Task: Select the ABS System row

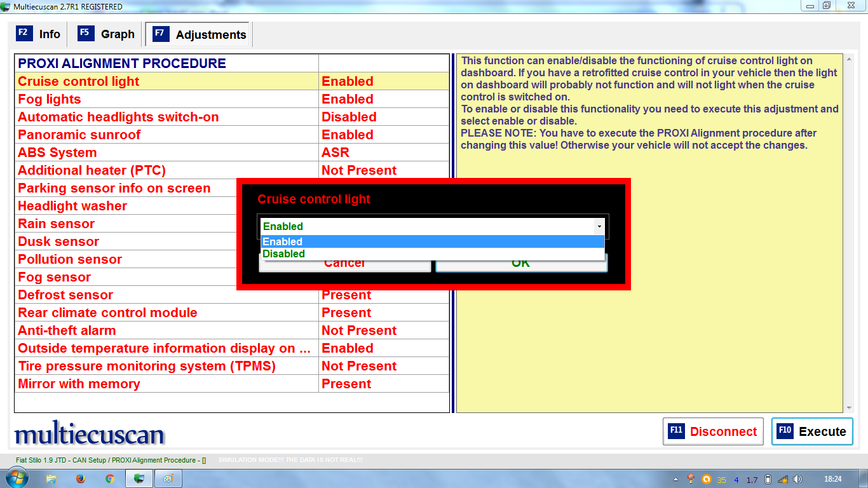Action: 232,152
